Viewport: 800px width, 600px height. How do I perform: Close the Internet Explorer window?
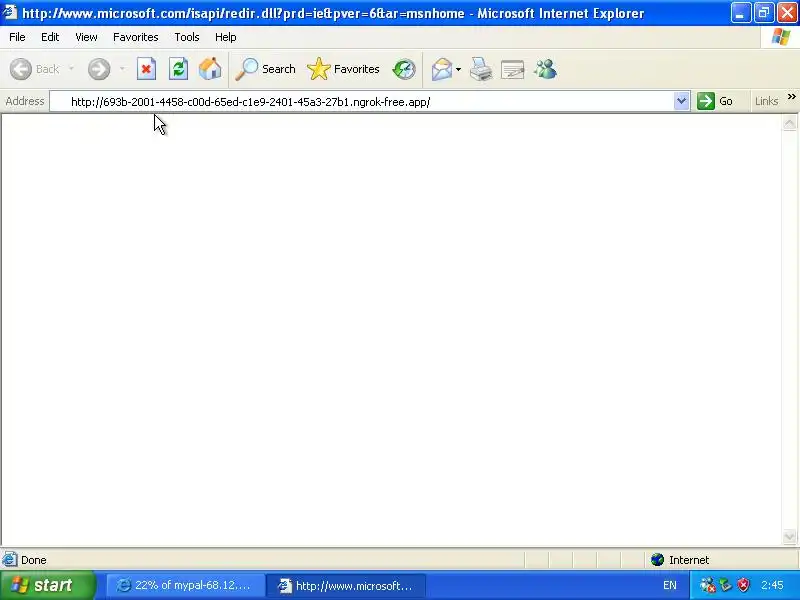tap(787, 13)
